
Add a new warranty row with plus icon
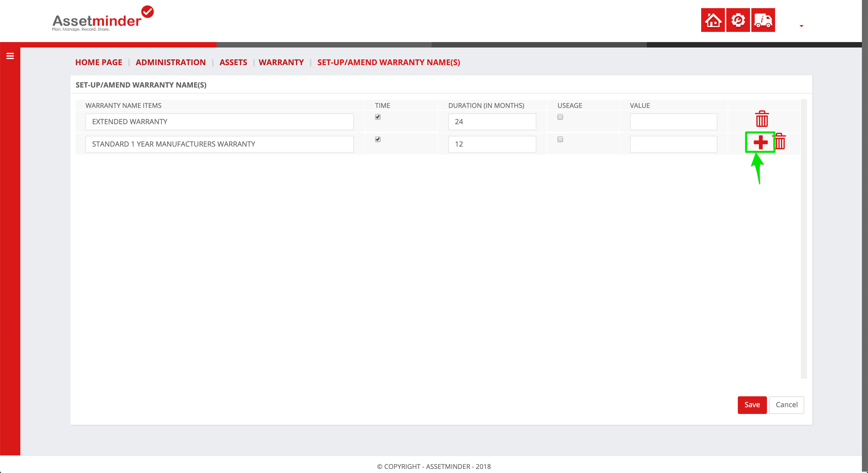(x=761, y=142)
